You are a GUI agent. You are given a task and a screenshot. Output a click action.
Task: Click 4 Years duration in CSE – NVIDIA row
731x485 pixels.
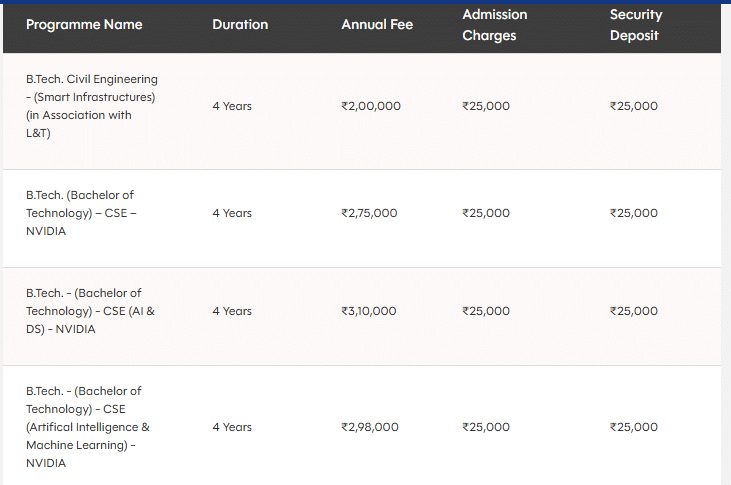coord(232,213)
